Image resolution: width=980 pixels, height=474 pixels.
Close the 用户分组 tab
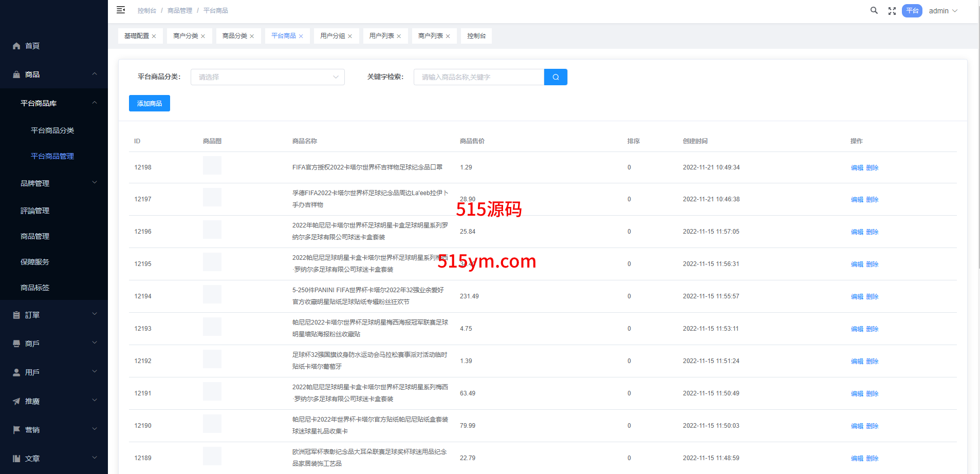point(350,36)
